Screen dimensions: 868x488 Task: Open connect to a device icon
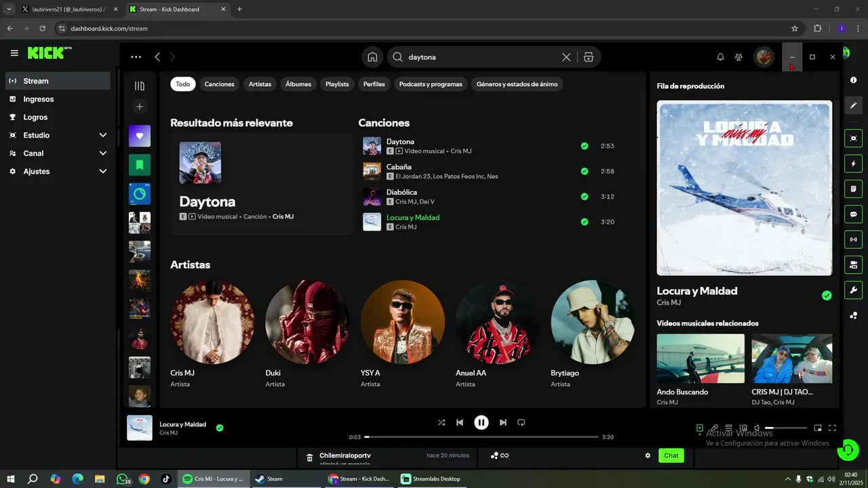click(x=743, y=428)
